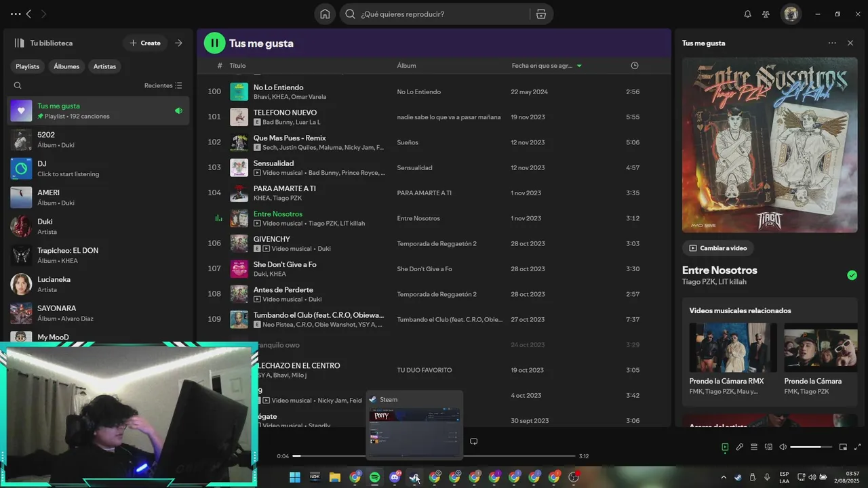Image resolution: width=868 pixels, height=488 pixels.
Task: Click the Sensualidad track cover thumbnail
Action: [239, 167]
